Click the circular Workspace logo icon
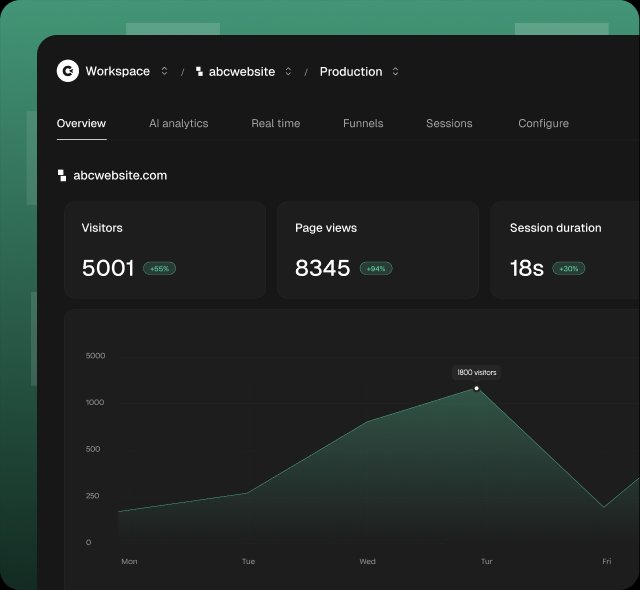640x590 pixels. (68, 71)
